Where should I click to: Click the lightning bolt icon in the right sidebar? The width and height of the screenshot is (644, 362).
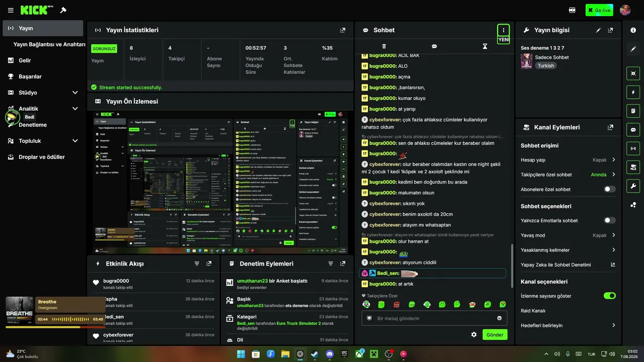coord(633,92)
